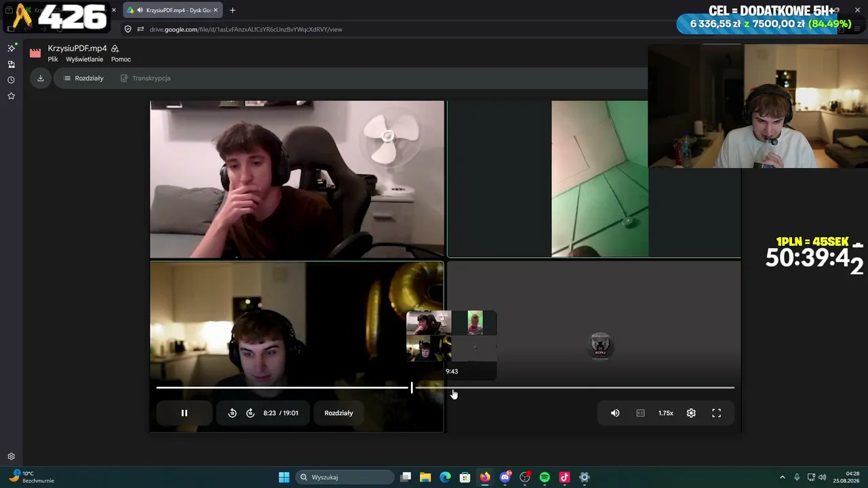Open the Transkrypcja tab

[x=145, y=78]
